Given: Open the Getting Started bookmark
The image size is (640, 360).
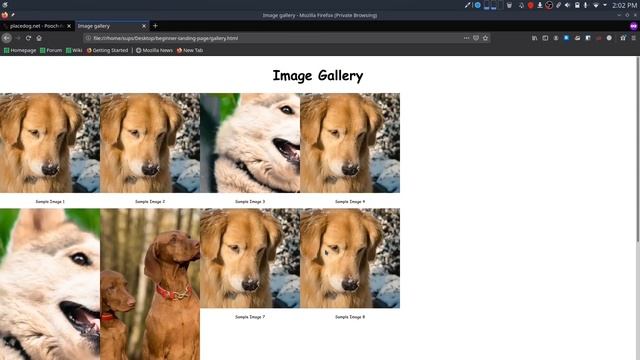Looking at the screenshot, I should (107, 50).
